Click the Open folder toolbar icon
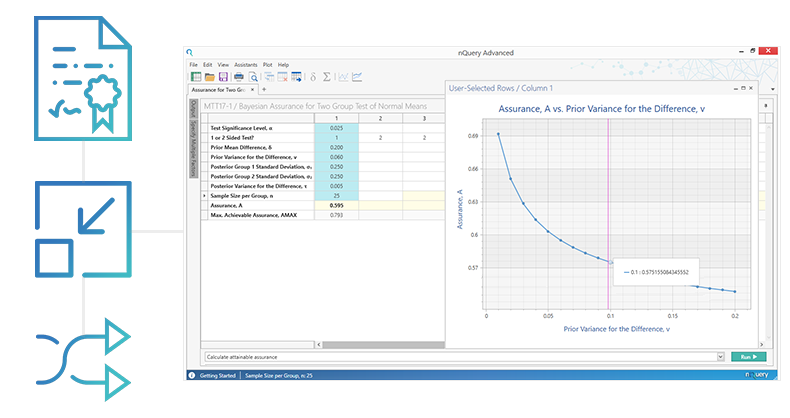The width and height of the screenshot is (790, 418). pyautogui.click(x=210, y=77)
